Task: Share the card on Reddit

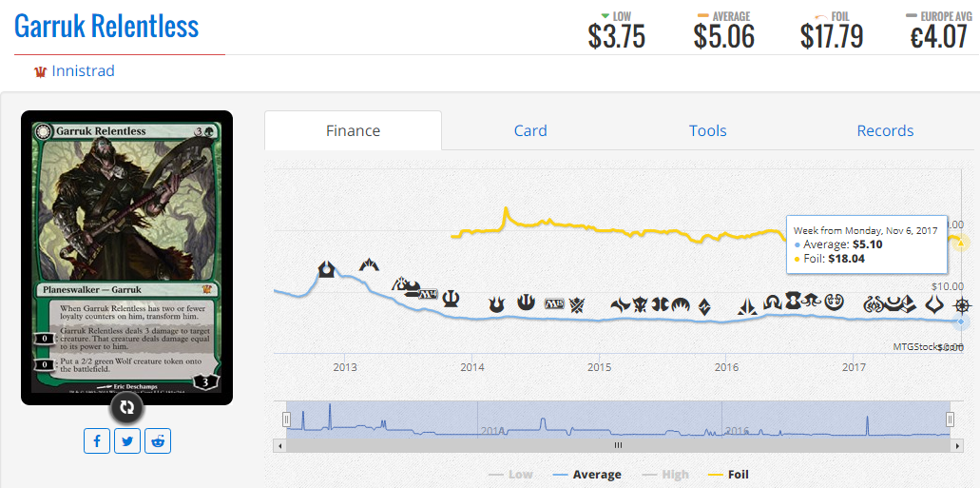Action: click(x=158, y=440)
